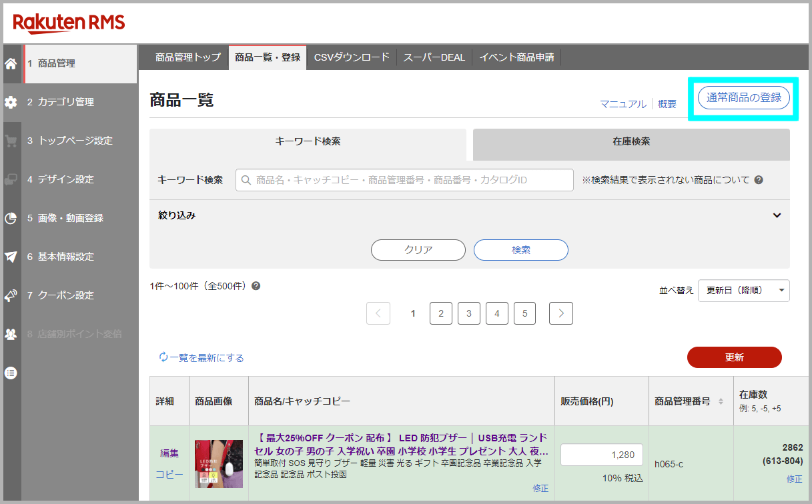This screenshot has width=812, height=504.
Task: Click the paper plane icon beside 基本情報設定
Action: [11, 257]
